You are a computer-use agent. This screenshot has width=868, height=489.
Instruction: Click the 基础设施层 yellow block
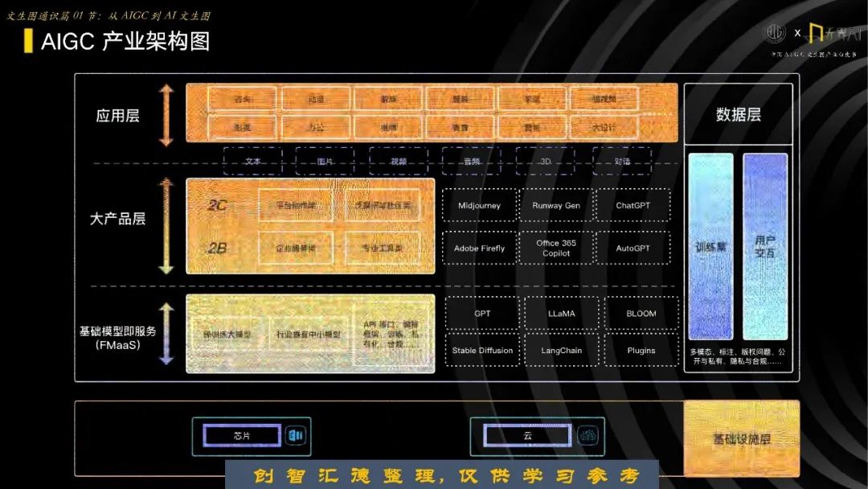pos(742,438)
